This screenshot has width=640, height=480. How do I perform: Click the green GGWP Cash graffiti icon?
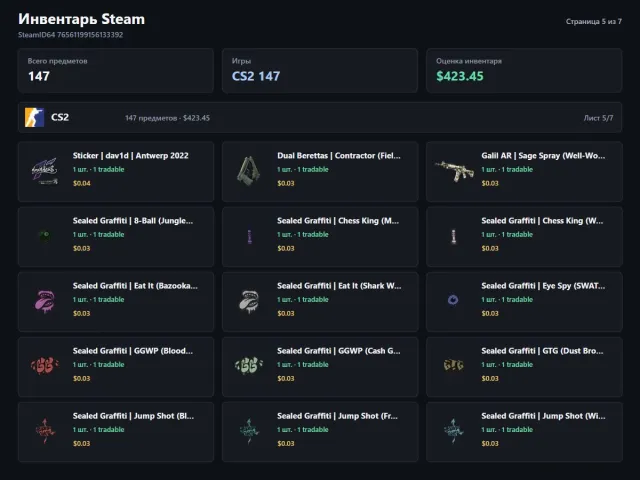[x=249, y=366]
